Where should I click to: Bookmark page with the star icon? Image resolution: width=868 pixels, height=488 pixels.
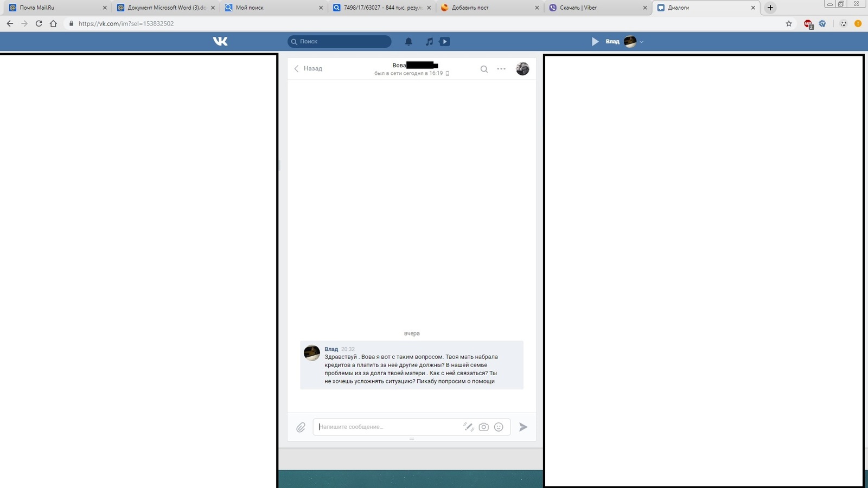[789, 24]
